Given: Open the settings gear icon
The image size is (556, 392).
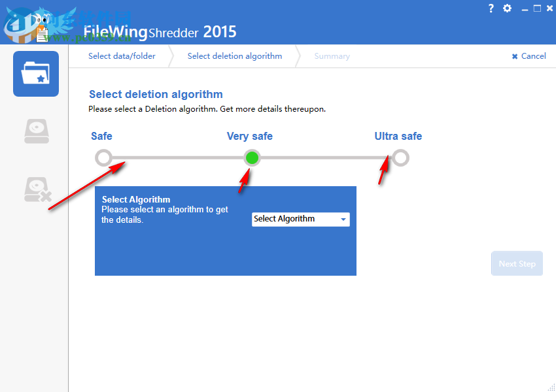Looking at the screenshot, I should [506, 8].
